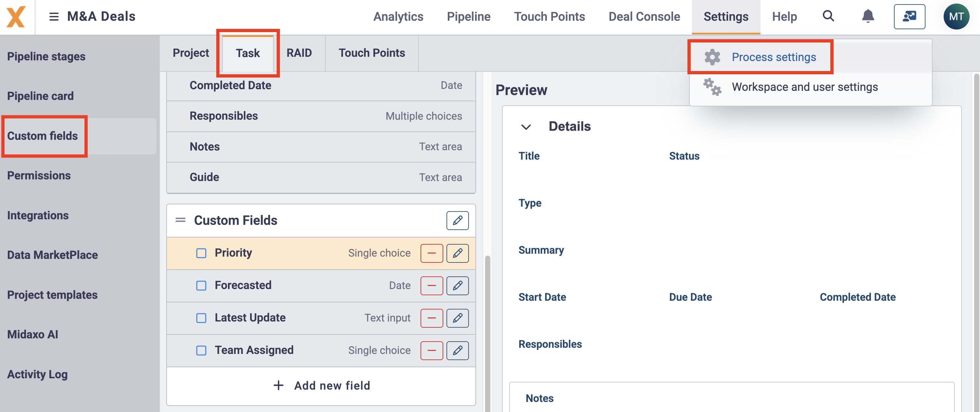980x412 pixels.
Task: Click the Due Date label in the Preview
Action: click(x=690, y=297)
